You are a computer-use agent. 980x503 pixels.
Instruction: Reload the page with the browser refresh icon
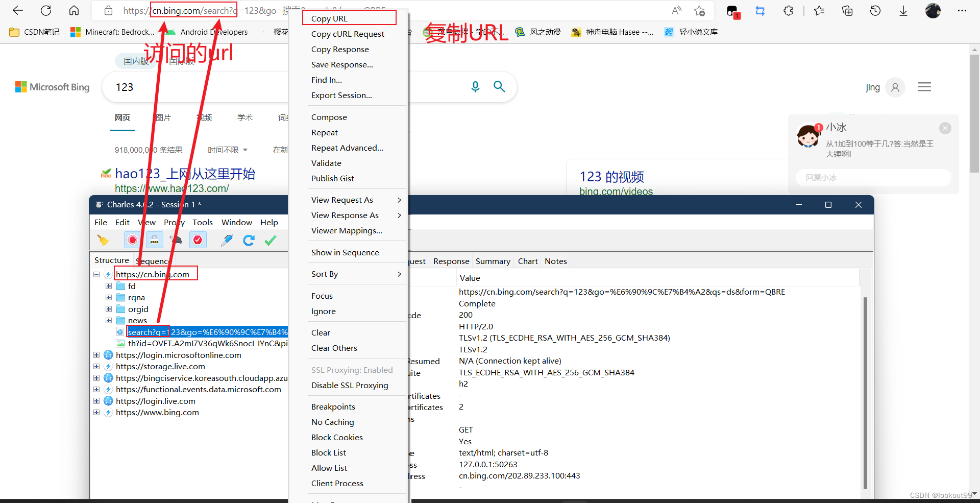[x=46, y=10]
